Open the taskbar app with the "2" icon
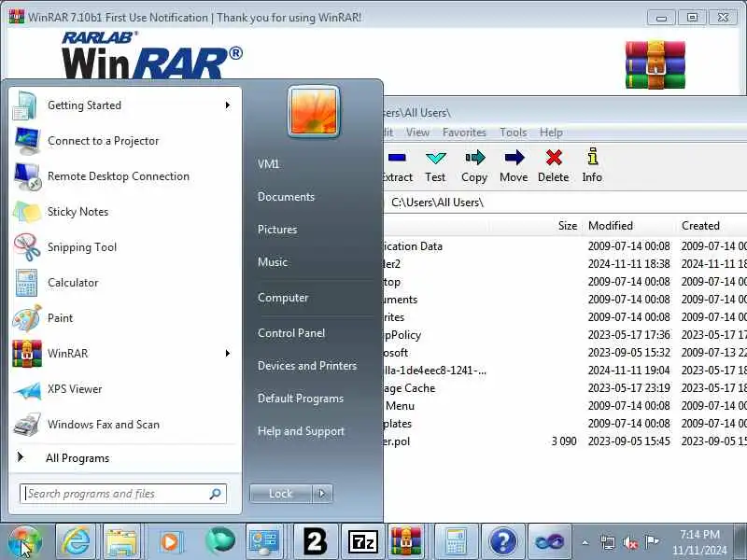The width and height of the screenshot is (747, 560). coord(315,541)
